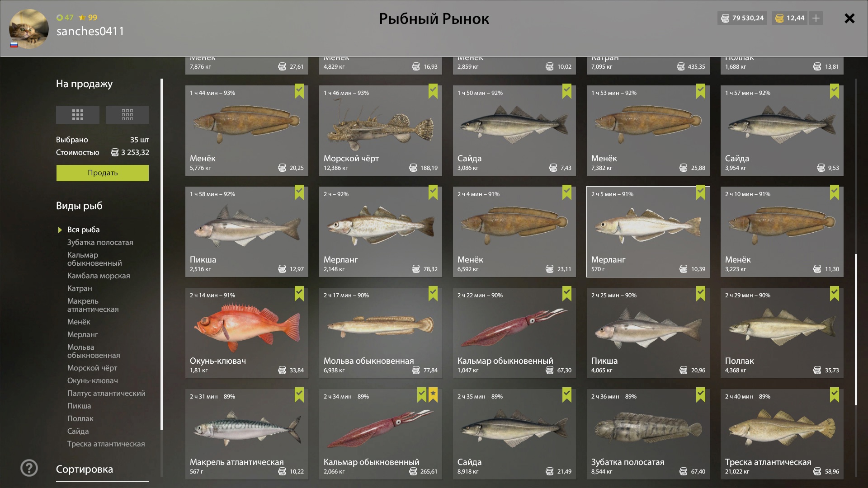Open the help question mark icon
The image size is (868, 488).
click(29, 468)
